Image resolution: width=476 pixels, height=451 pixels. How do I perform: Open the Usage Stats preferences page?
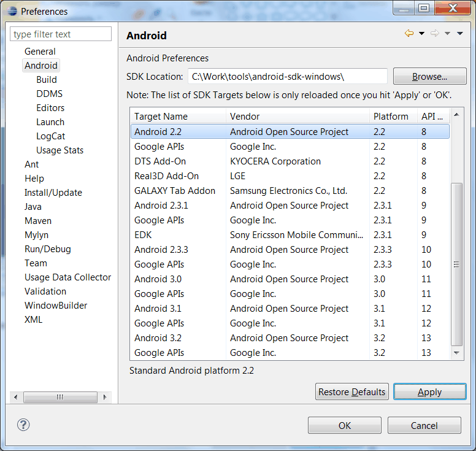tap(60, 150)
